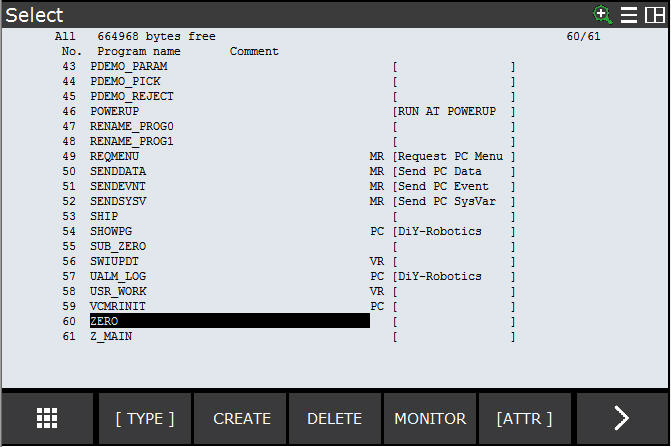Select the PDEMO_PICK program
Screen dimensions: 671x447
click(125, 81)
